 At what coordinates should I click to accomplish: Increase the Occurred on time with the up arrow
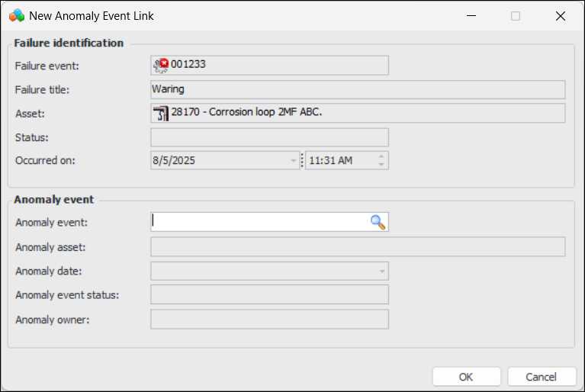(x=381, y=156)
